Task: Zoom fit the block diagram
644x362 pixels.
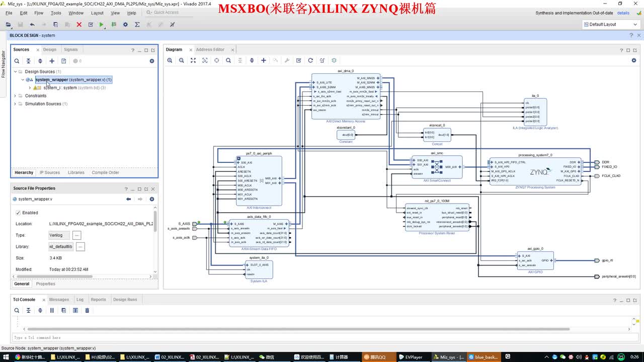Action: pos(193,60)
